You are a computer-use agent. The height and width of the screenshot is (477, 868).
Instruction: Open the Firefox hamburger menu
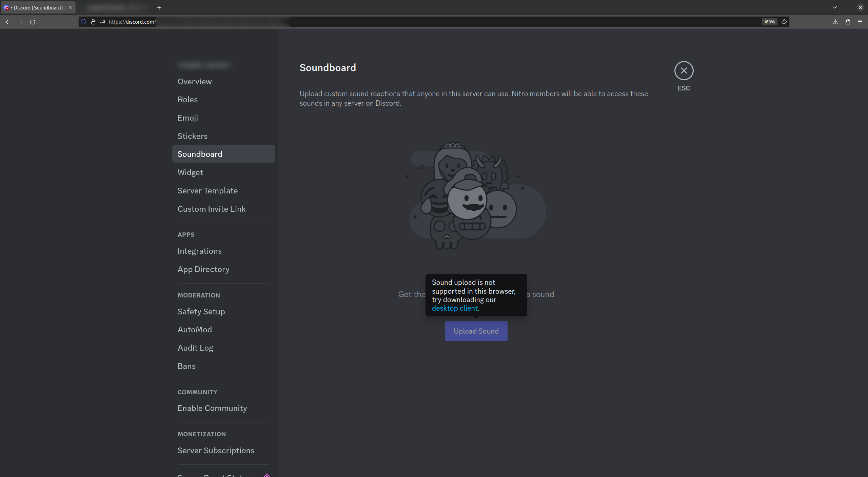860,22
